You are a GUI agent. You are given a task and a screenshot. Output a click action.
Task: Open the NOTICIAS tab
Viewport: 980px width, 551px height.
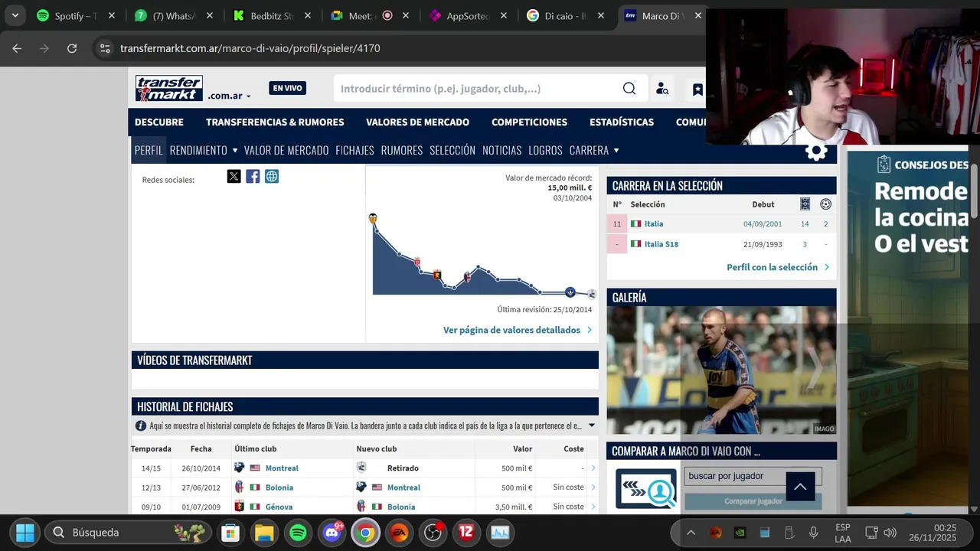pos(501,150)
